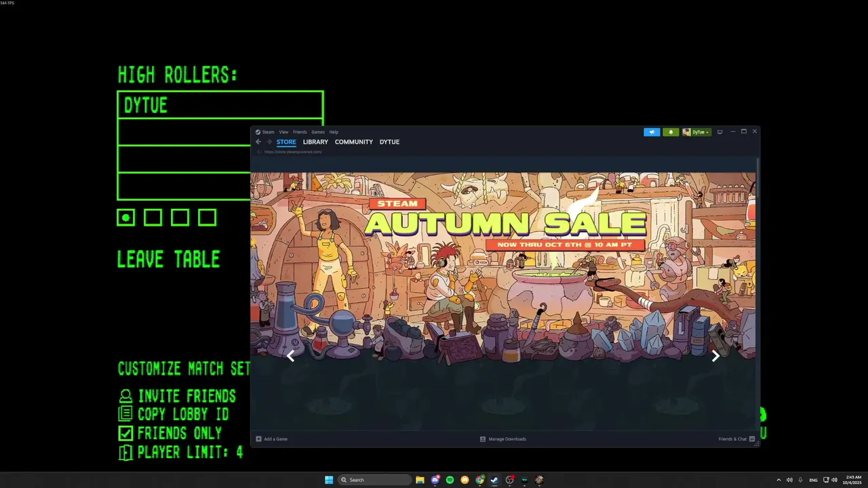This screenshot has height=488, width=868.
Task: Open the DYTUE profile tab
Action: pyautogui.click(x=389, y=142)
